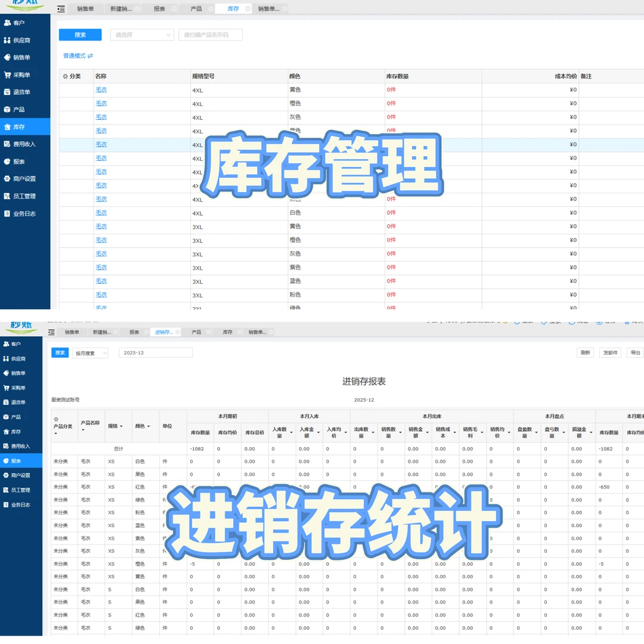Screen dimensions: 644x644
Task: Switch to 库存 tab in report screen
Action: [x=228, y=332]
